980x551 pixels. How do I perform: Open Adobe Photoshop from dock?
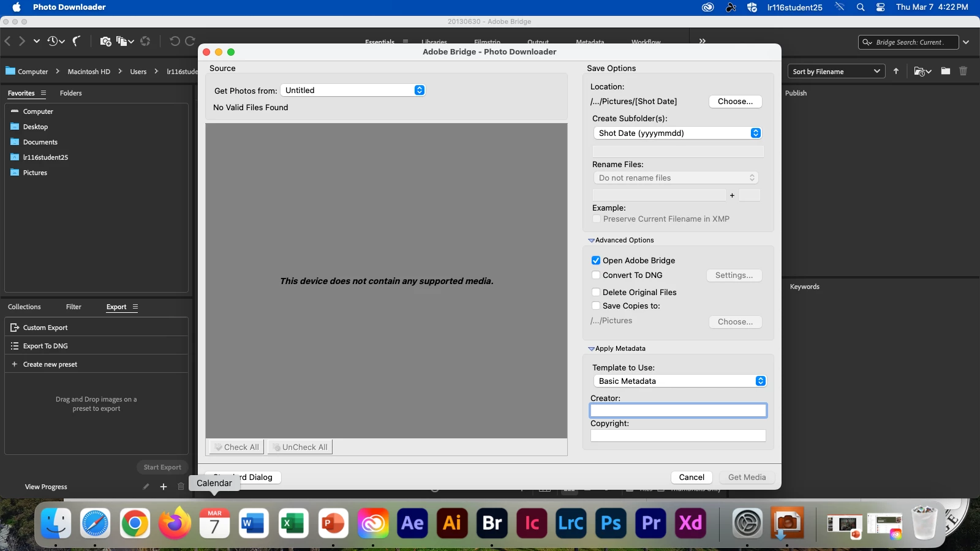(x=611, y=523)
